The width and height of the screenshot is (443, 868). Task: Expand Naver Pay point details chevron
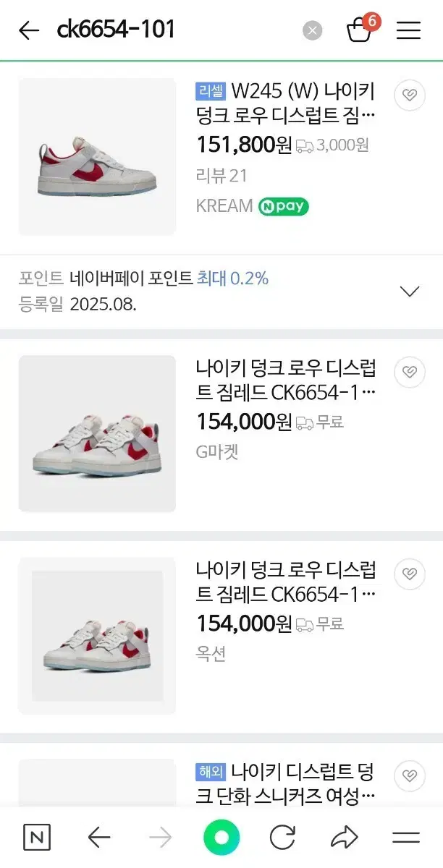[x=410, y=292]
